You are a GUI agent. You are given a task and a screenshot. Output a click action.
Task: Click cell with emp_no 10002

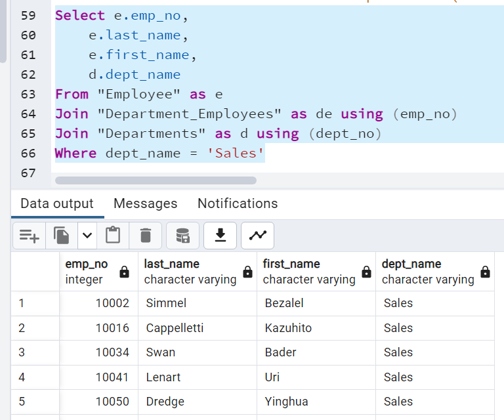point(98,303)
